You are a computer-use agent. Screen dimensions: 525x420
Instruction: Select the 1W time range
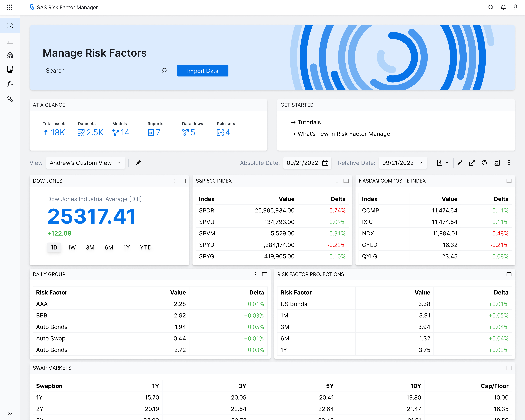(x=72, y=247)
